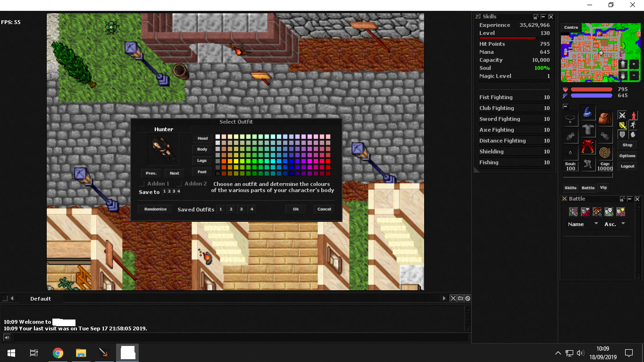Select the crossed swords offensive fight mode
This screenshot has height=362, width=644.
click(622, 115)
